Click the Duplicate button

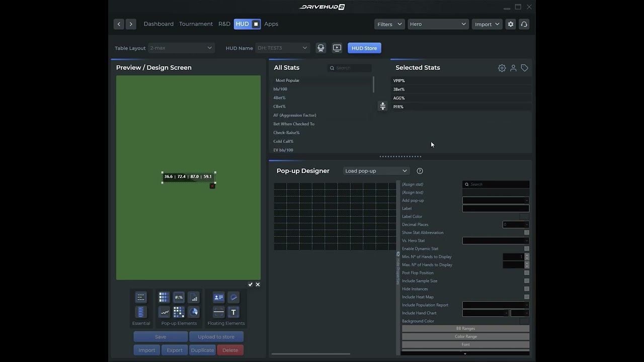pos(202,350)
